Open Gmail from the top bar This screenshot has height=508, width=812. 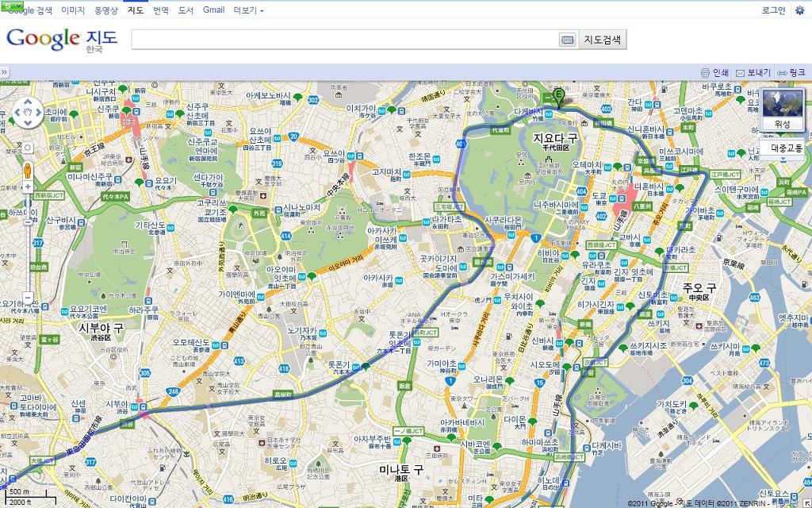pos(213,10)
